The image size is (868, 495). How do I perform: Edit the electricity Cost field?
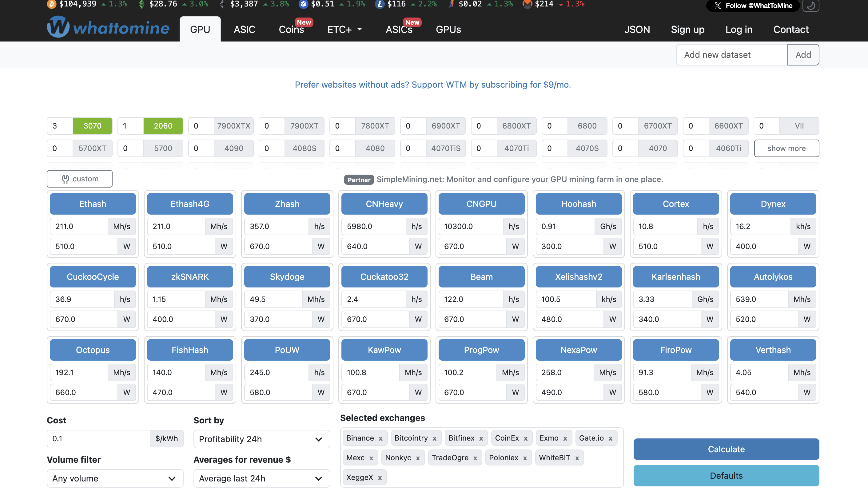(99, 438)
